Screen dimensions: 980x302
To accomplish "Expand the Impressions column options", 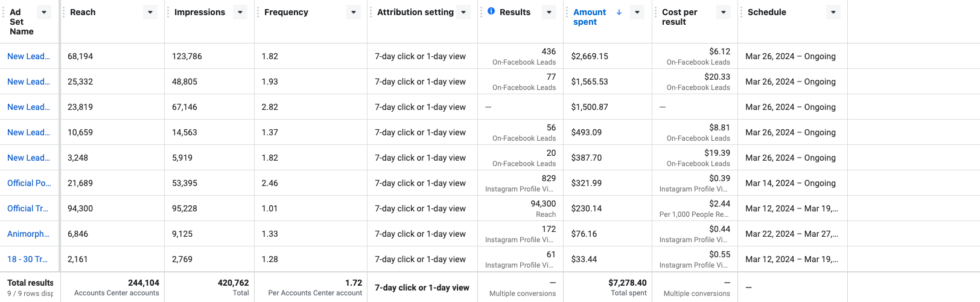I will pyautogui.click(x=240, y=12).
